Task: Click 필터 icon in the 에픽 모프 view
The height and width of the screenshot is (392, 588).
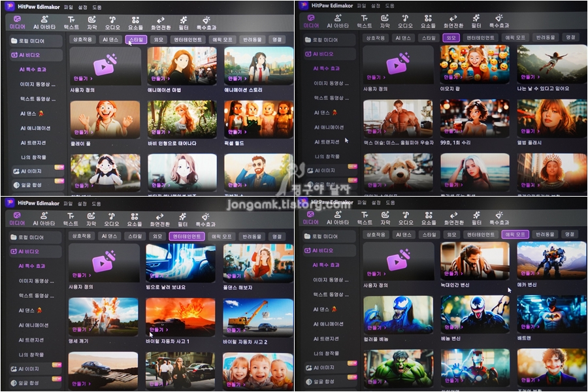Action: (x=476, y=218)
